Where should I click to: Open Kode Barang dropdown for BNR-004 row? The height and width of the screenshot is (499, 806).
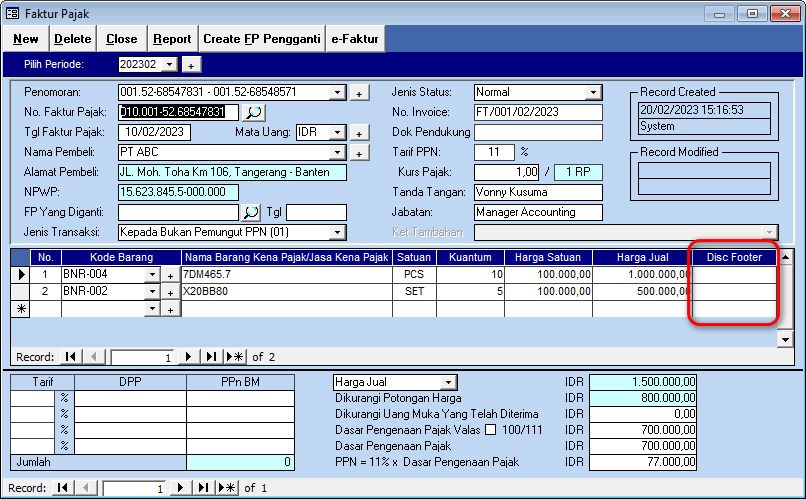click(x=153, y=274)
